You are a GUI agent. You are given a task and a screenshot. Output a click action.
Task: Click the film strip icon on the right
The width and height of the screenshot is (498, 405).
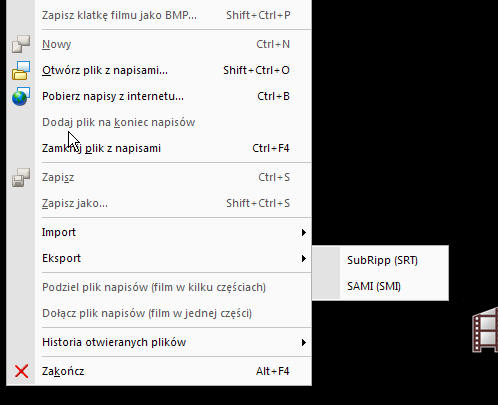[x=485, y=330]
